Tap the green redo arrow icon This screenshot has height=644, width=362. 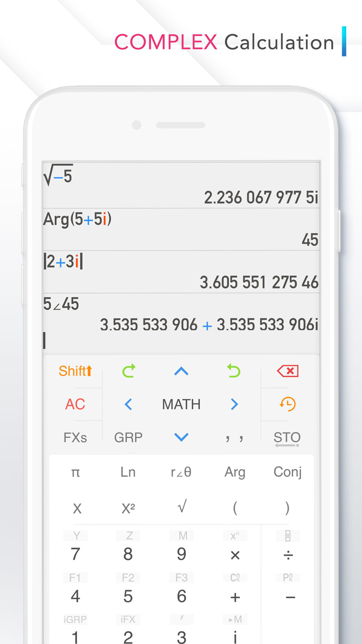(x=129, y=371)
